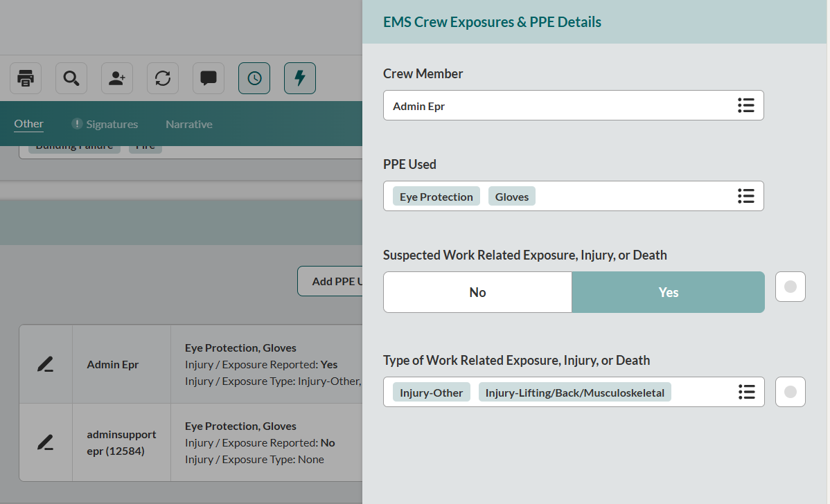Select Yes for suspected work exposure

coord(668,292)
